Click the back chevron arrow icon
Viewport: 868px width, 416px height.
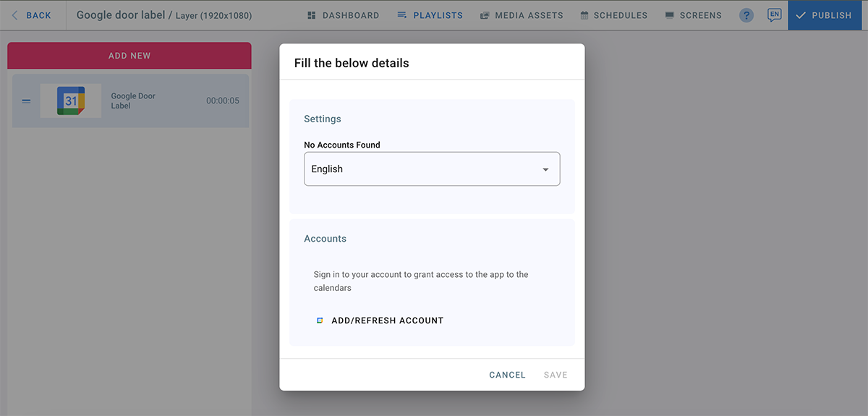[x=14, y=15]
